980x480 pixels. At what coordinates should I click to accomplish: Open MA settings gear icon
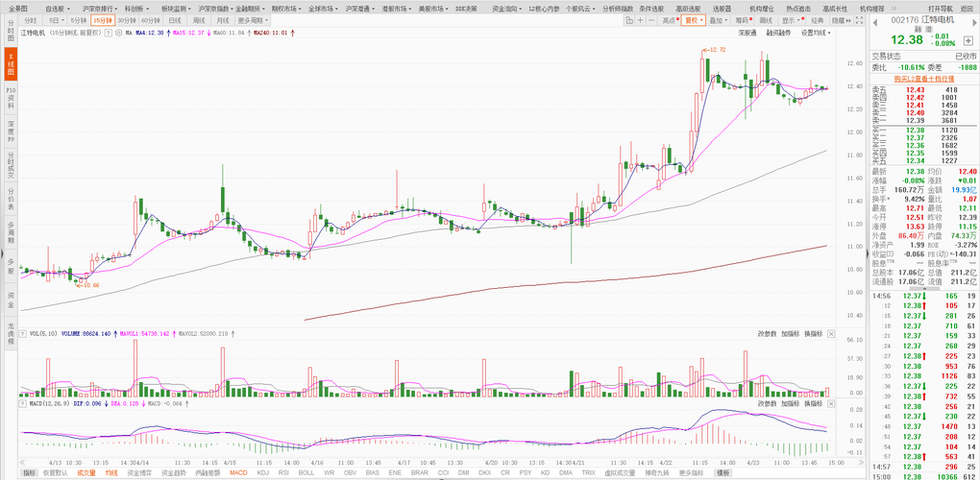(117, 33)
